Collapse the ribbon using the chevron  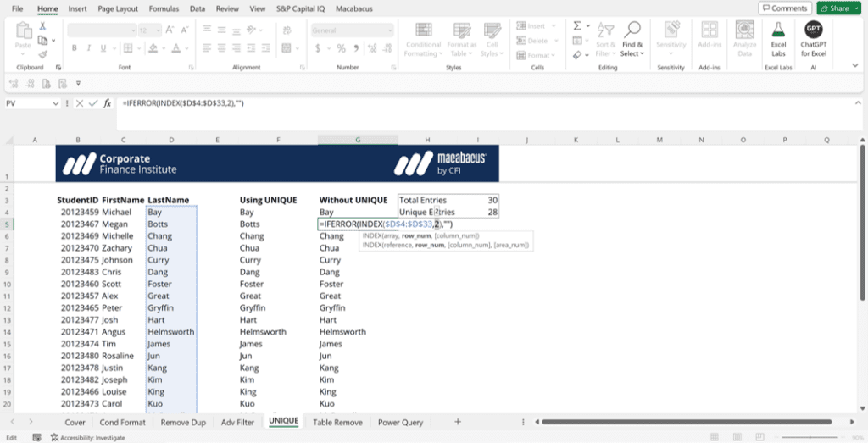(x=856, y=67)
